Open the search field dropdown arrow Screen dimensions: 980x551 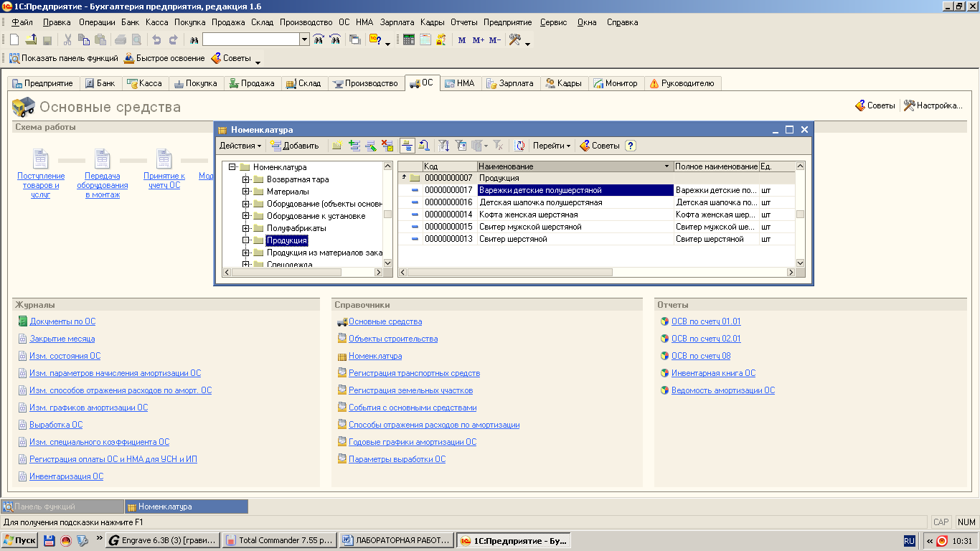point(304,39)
